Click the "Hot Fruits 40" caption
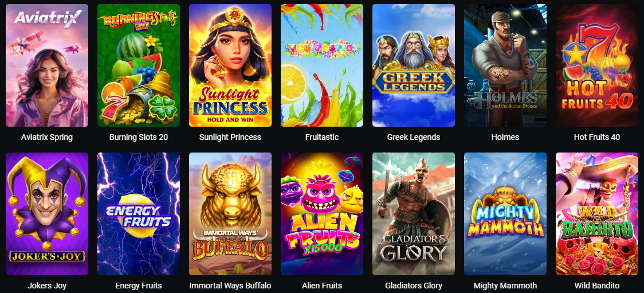 tap(597, 137)
